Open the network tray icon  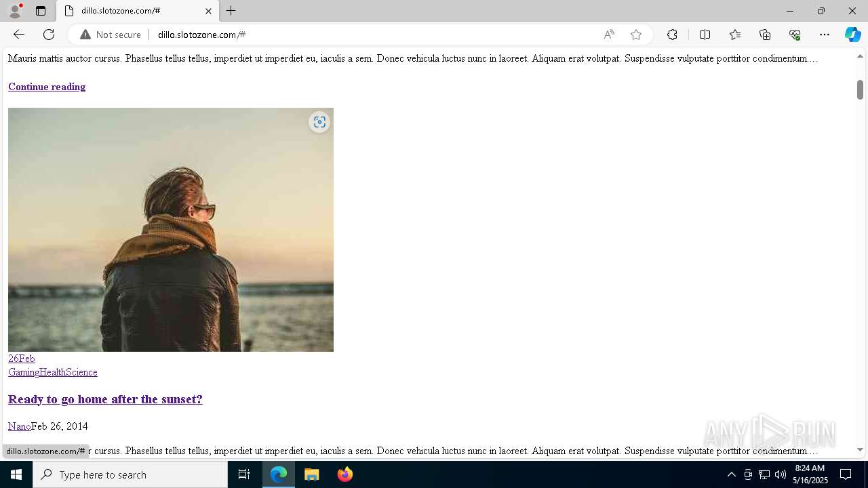pos(764,474)
